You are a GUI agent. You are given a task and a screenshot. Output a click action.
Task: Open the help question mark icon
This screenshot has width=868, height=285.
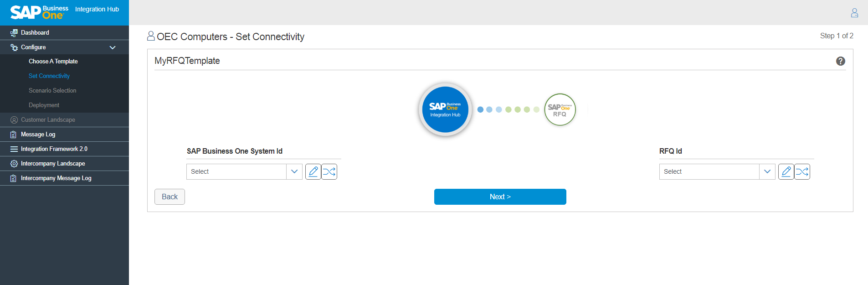[x=841, y=61]
